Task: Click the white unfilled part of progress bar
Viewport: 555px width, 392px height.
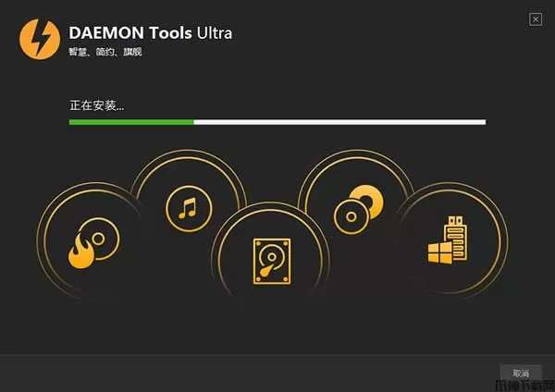Action: pos(339,122)
